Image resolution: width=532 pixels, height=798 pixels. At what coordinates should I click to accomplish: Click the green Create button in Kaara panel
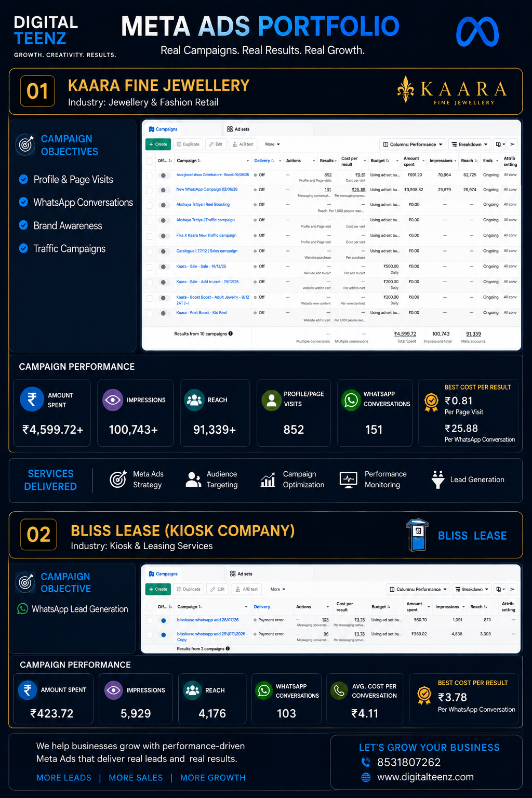pyautogui.click(x=158, y=144)
